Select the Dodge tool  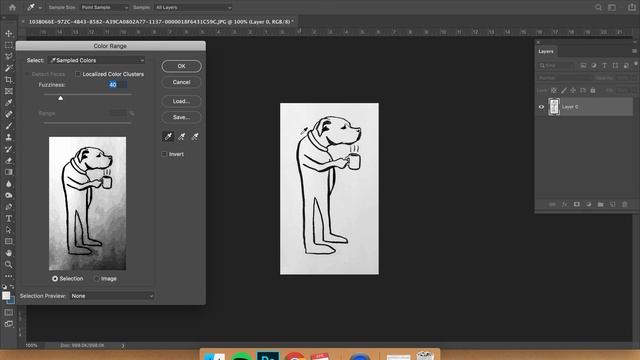9,195
